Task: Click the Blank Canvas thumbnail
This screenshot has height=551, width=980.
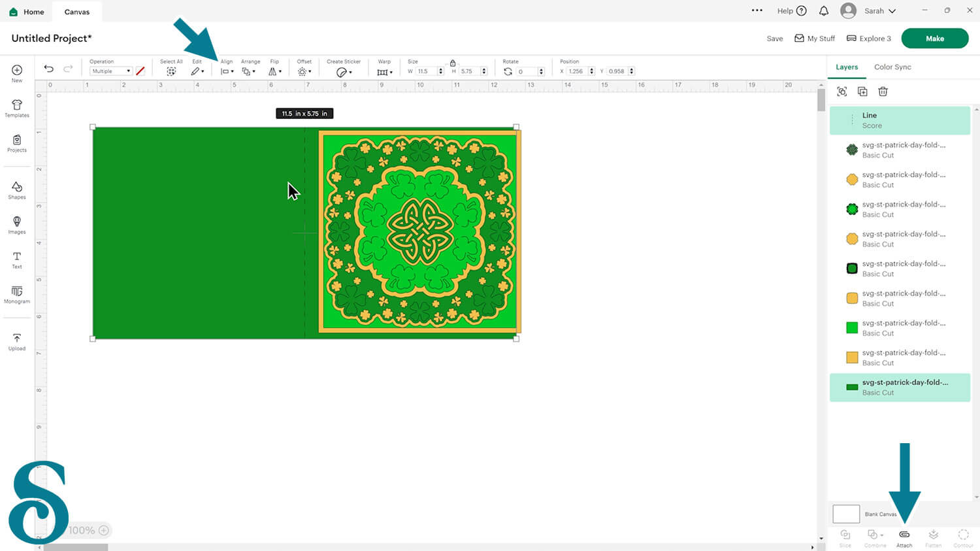Action: pos(846,514)
